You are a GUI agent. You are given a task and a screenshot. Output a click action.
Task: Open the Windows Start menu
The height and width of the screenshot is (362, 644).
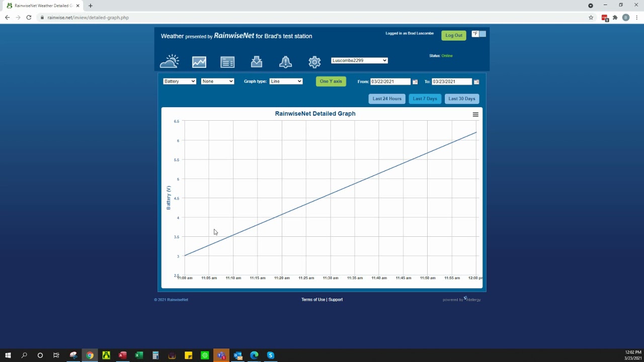pos(8,355)
